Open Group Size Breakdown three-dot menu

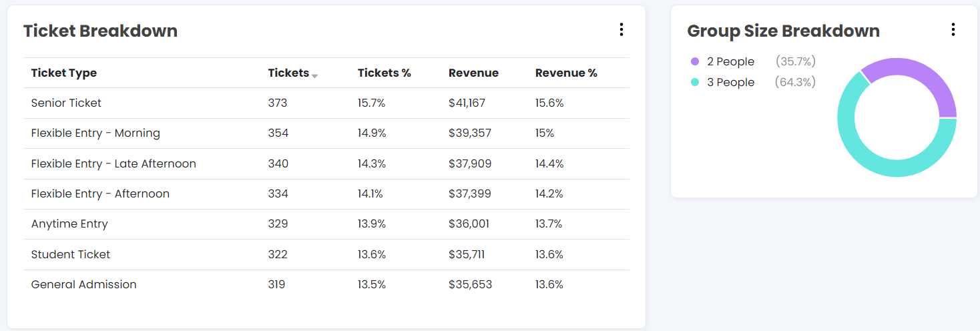[x=953, y=29]
